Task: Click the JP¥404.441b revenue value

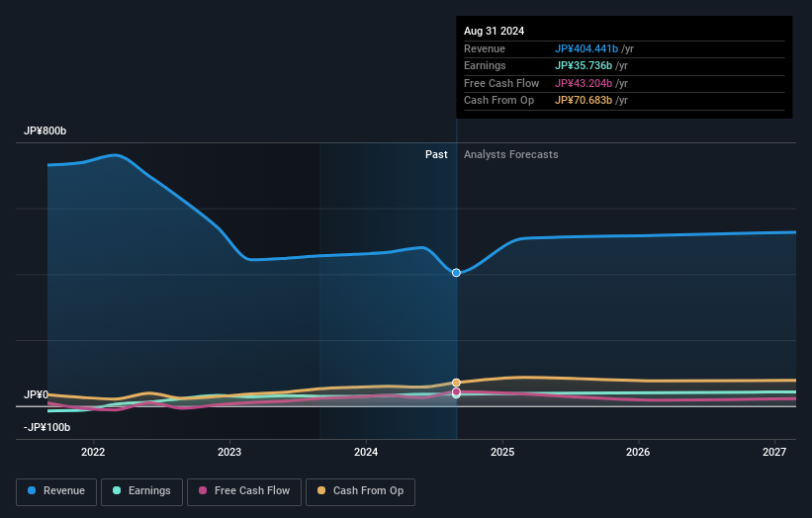Action: coord(586,48)
